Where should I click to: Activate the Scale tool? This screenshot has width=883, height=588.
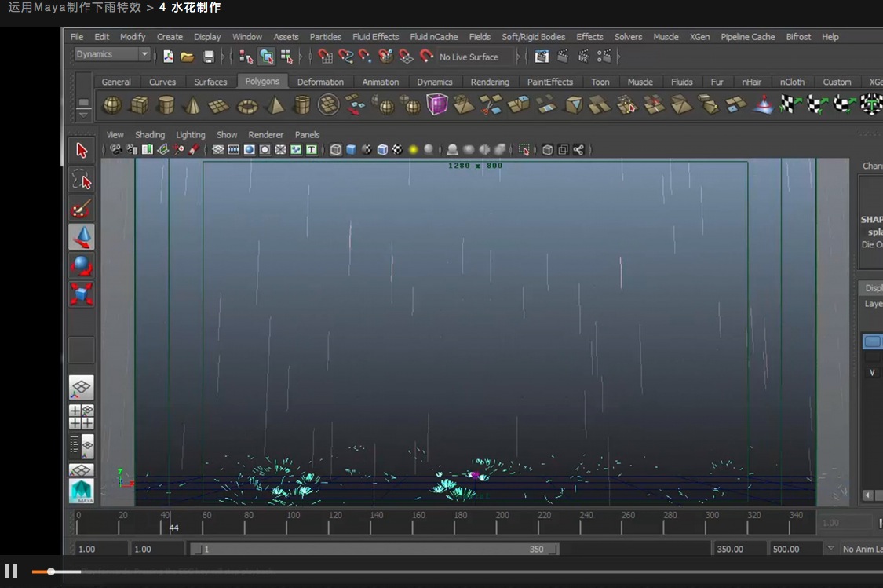[x=82, y=294]
